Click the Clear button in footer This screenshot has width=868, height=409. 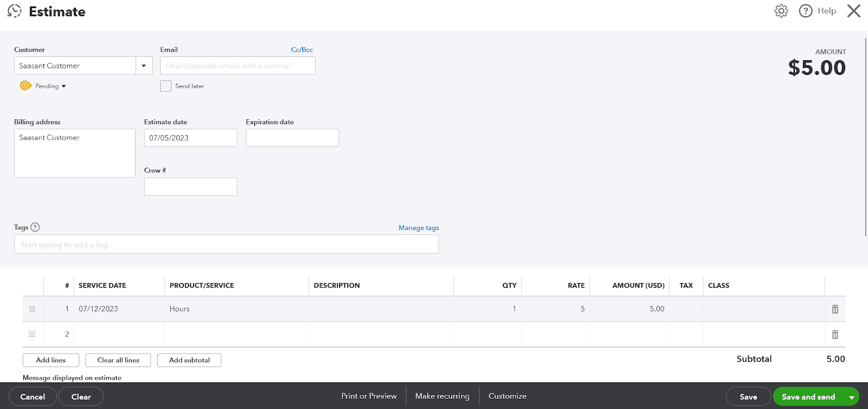[x=81, y=397]
